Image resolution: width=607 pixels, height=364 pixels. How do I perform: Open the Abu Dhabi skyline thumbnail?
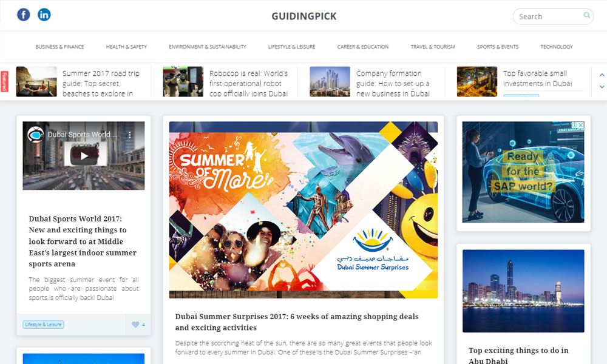click(523, 291)
